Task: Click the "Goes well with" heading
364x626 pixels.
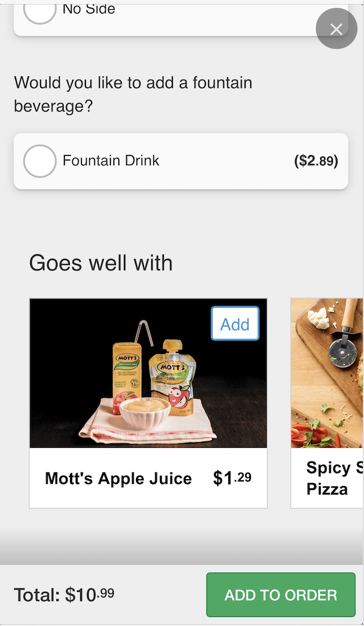Action: pos(101,263)
